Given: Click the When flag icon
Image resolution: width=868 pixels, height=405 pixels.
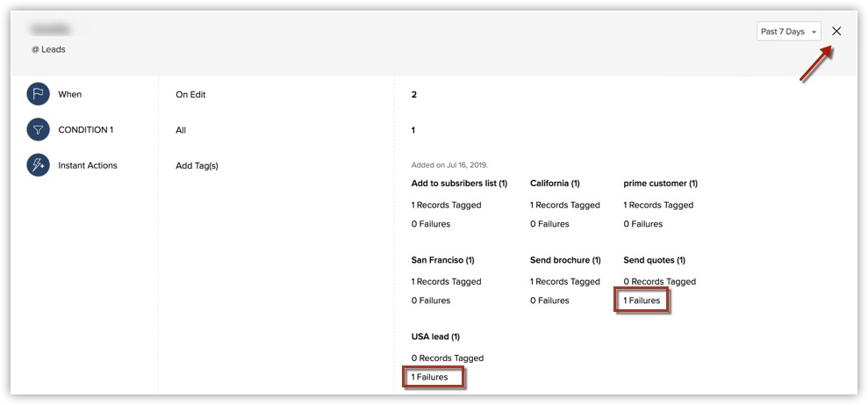Looking at the screenshot, I should pos(39,95).
